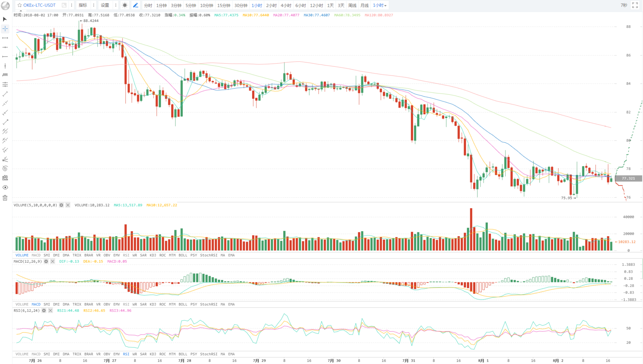
Task: Open the three-dot menu next to 指标
Action: click(x=94, y=5)
